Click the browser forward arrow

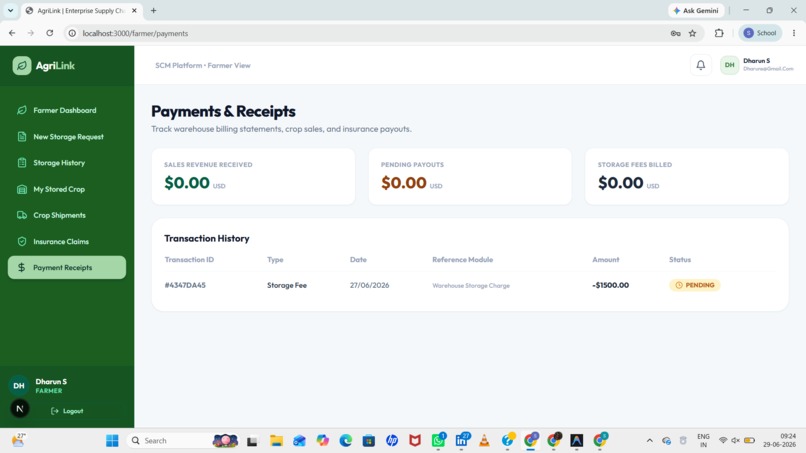(x=31, y=33)
